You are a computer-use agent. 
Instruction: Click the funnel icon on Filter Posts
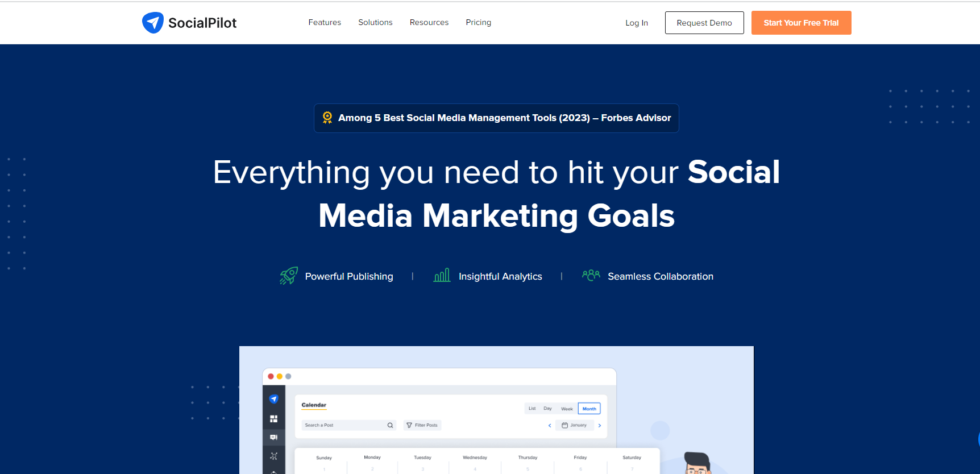pyautogui.click(x=409, y=425)
